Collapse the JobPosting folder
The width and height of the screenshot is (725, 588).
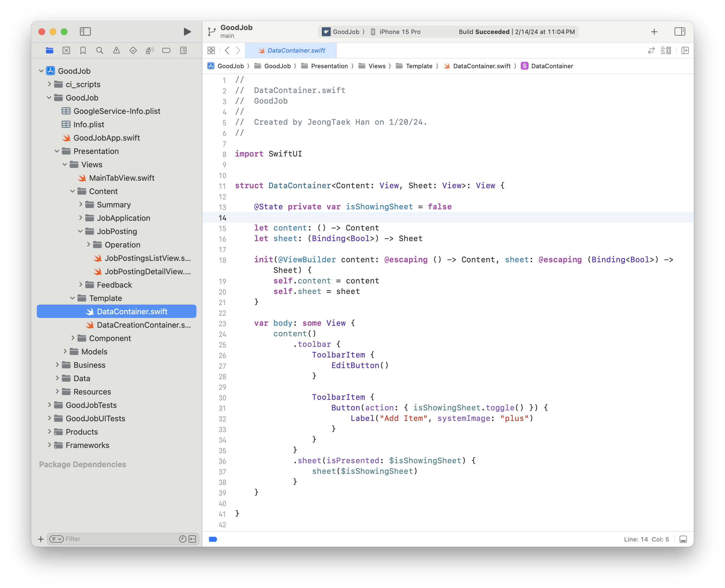pos(81,231)
